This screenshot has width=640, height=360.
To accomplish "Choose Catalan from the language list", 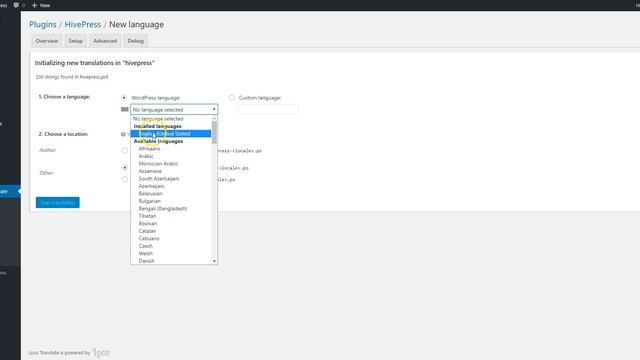I will tap(171, 231).
